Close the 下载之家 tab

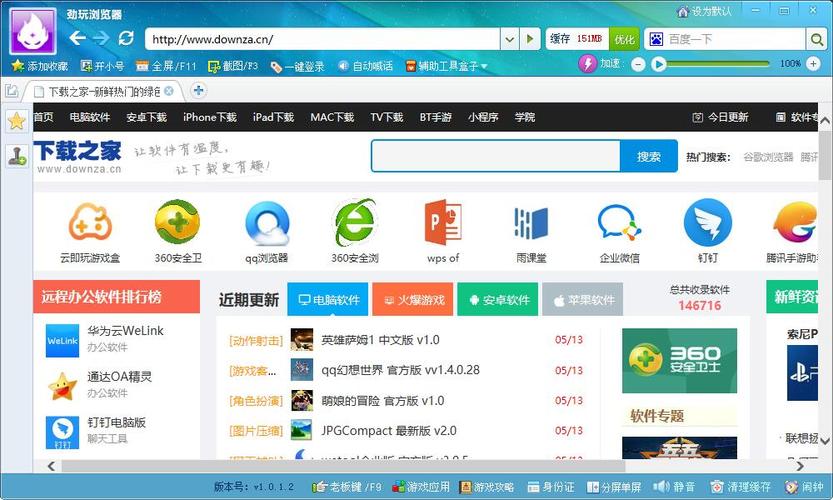(x=169, y=91)
